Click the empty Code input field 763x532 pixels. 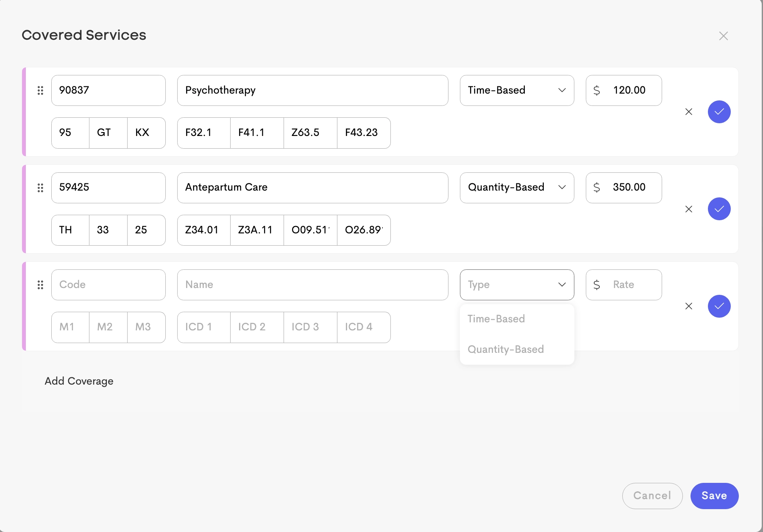(108, 285)
